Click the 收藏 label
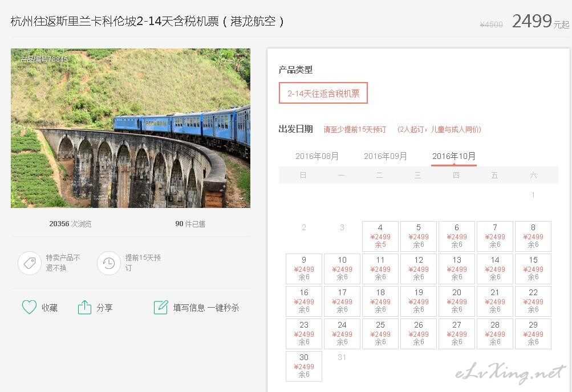Image resolution: width=572 pixels, height=392 pixels. [50, 308]
